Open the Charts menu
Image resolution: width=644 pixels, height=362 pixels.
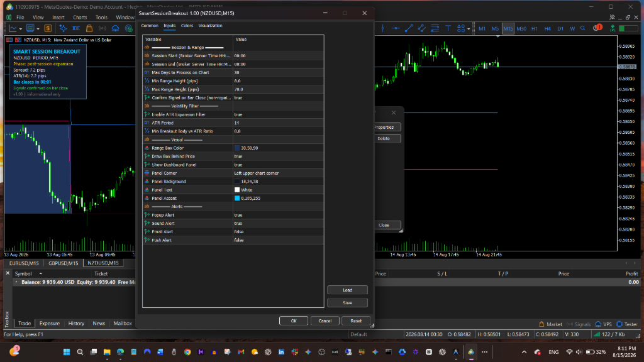point(80,17)
